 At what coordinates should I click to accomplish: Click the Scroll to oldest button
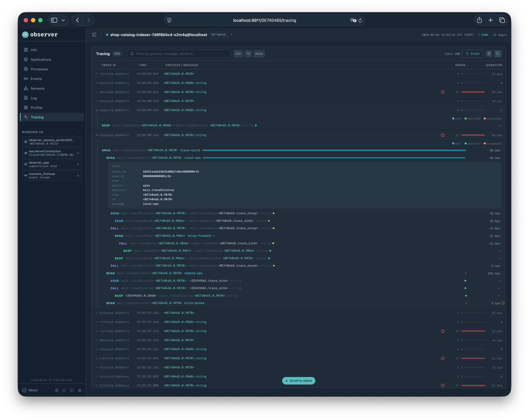[299, 381]
